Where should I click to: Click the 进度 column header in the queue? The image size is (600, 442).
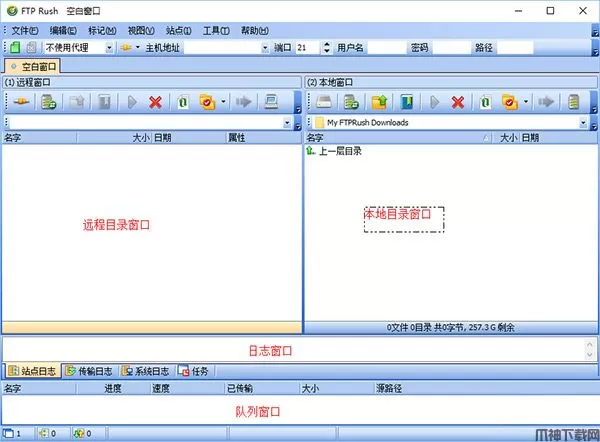coord(113,389)
